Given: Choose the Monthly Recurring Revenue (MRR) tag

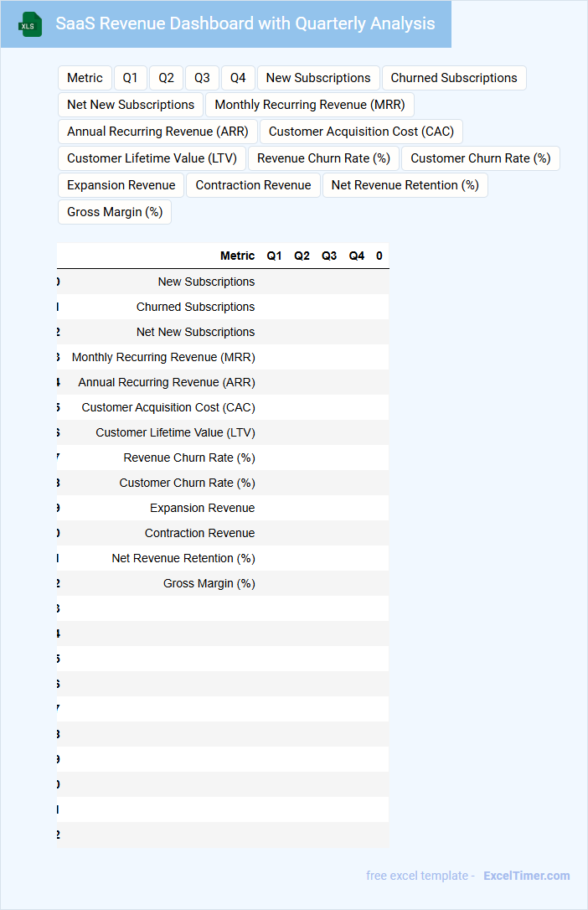Looking at the screenshot, I should coord(310,105).
